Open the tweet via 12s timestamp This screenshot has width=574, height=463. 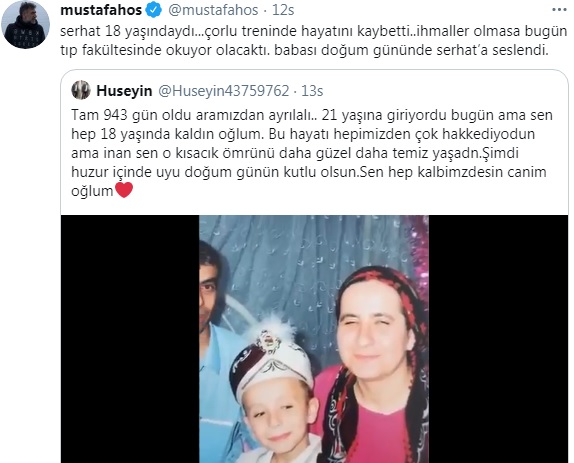click(x=283, y=10)
